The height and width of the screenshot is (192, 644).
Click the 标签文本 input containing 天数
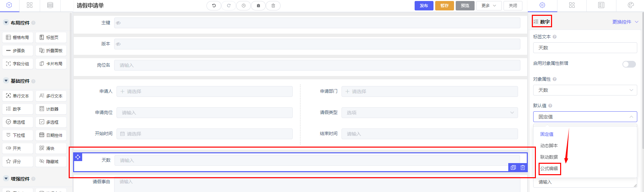click(x=585, y=48)
